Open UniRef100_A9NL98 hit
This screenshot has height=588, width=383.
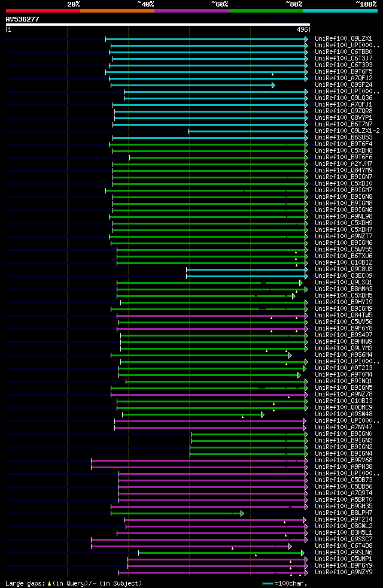pos(344,216)
